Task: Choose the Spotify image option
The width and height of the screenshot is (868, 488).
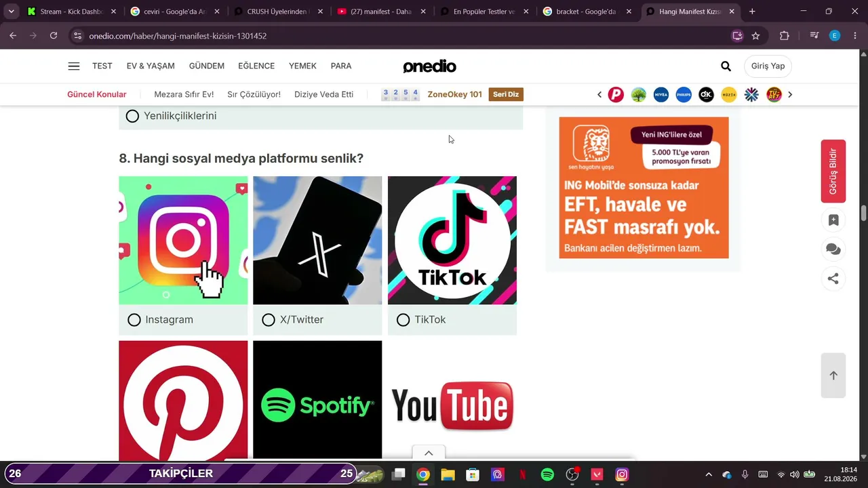Action: click(x=317, y=401)
